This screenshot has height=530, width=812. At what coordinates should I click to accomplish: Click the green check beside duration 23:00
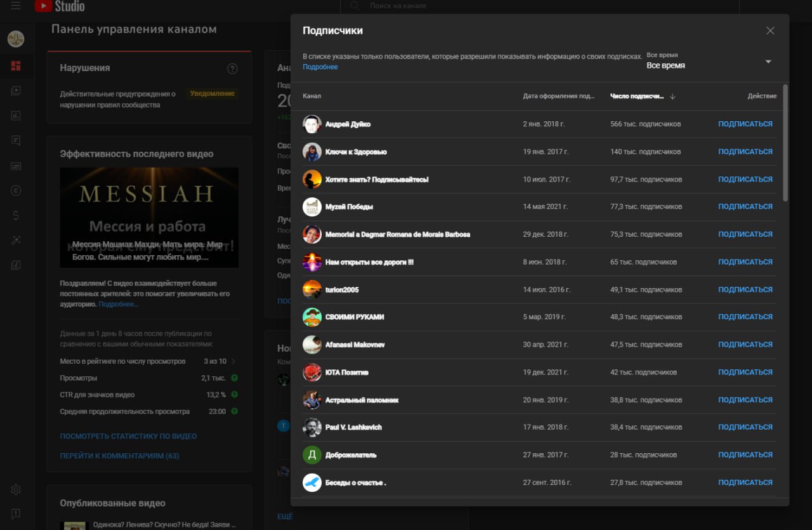pos(234,411)
